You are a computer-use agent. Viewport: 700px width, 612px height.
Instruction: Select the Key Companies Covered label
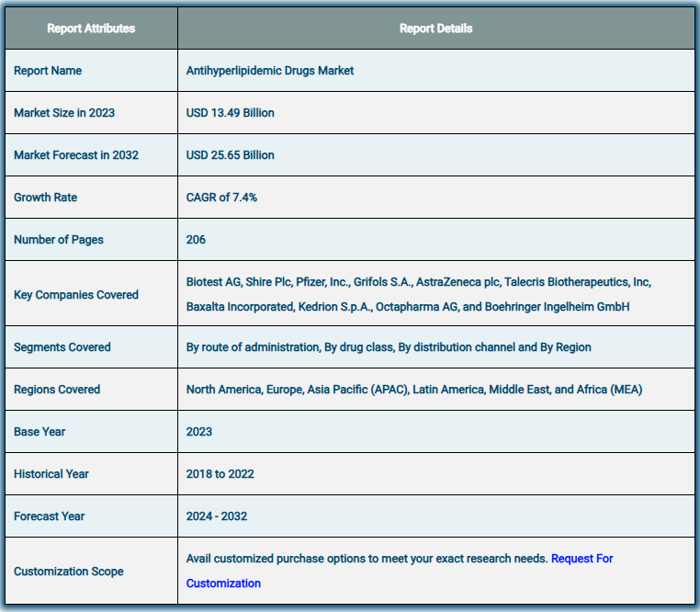(76, 295)
